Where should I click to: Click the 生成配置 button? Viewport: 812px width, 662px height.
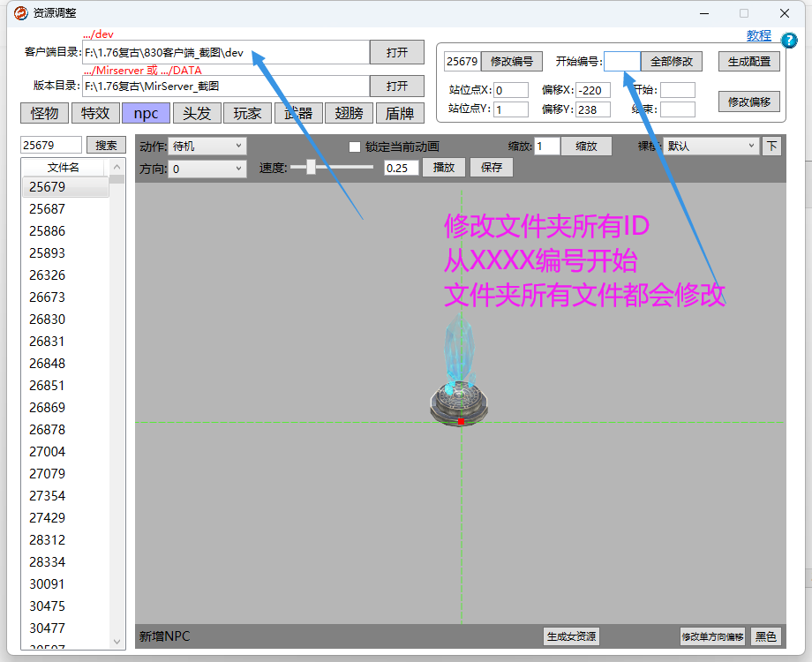(748, 62)
